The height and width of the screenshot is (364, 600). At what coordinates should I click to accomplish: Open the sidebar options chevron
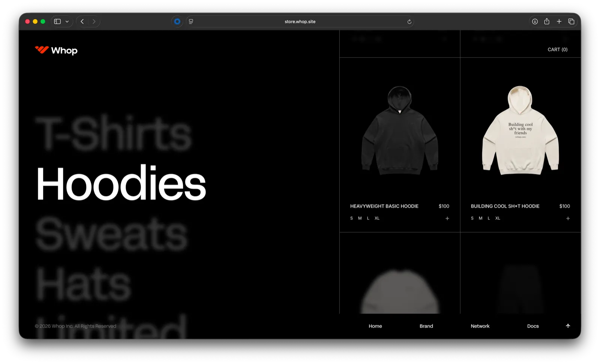coord(67,22)
